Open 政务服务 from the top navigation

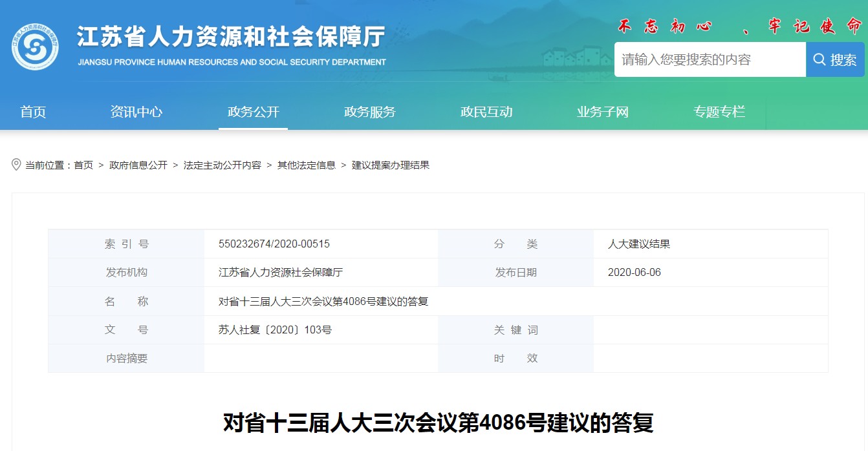pyautogui.click(x=369, y=112)
